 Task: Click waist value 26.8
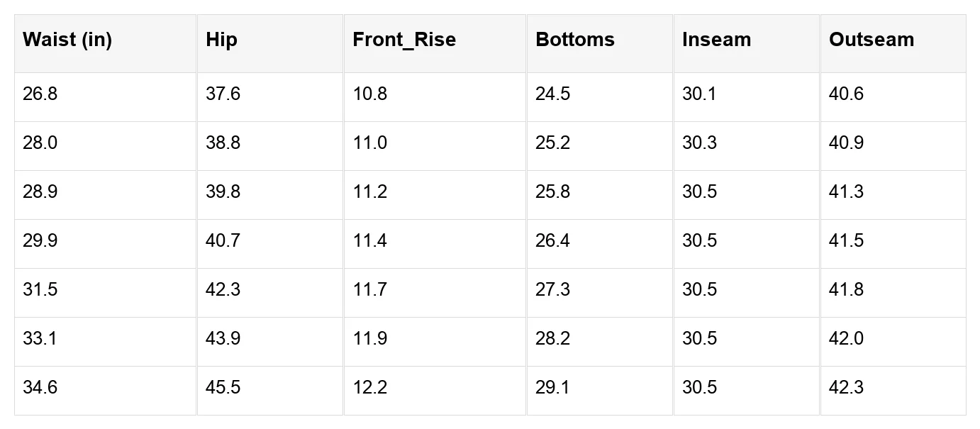[x=40, y=94]
